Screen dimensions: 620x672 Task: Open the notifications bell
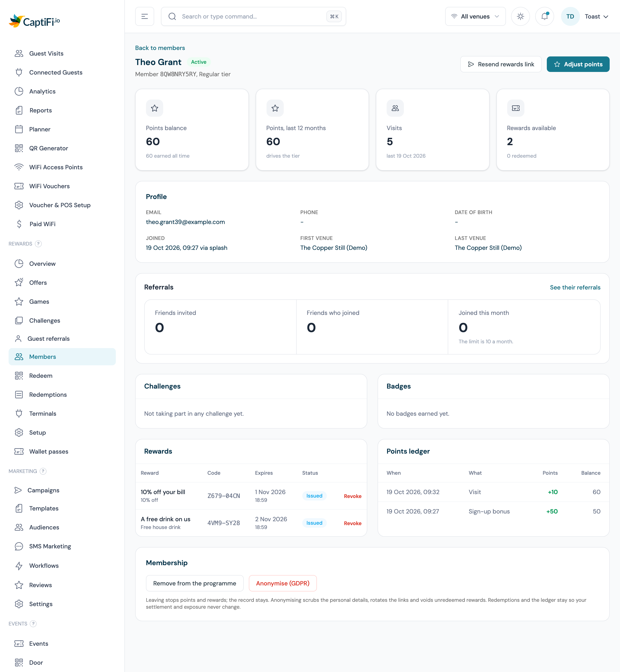(544, 16)
